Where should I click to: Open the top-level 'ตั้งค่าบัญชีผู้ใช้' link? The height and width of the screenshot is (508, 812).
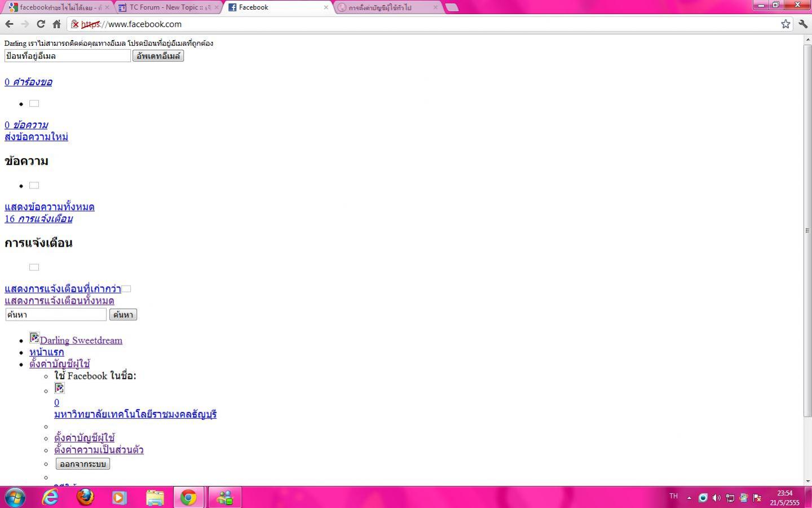click(59, 364)
